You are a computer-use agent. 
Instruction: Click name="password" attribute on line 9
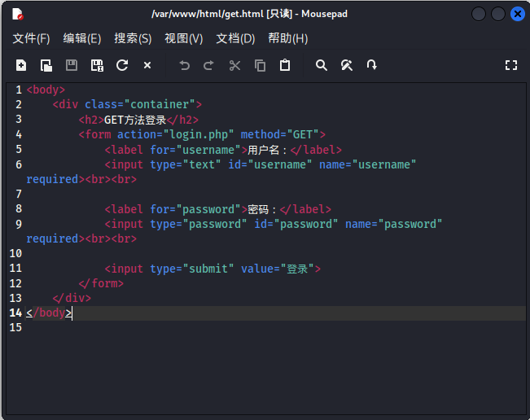point(394,224)
